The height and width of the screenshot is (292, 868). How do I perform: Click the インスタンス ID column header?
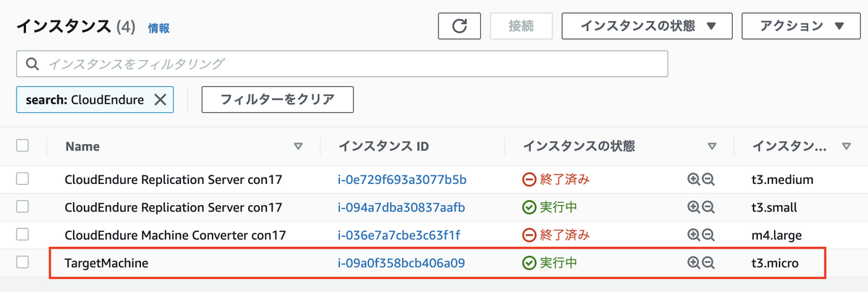pos(384,146)
